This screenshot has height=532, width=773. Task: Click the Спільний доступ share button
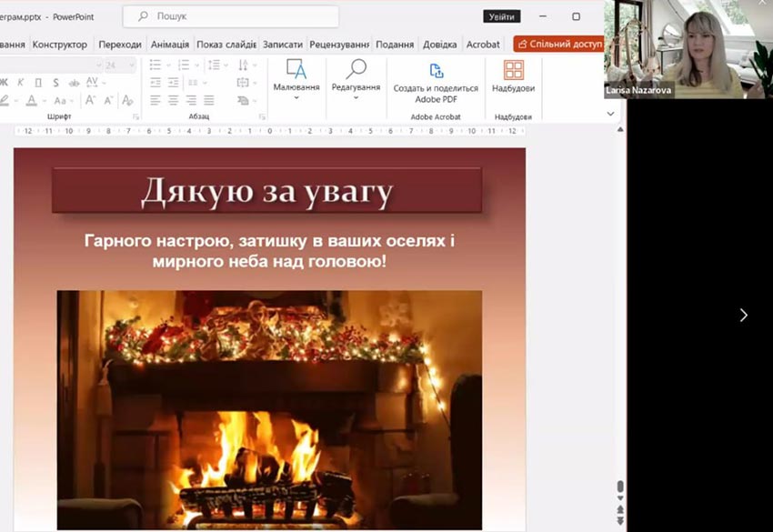pos(559,44)
